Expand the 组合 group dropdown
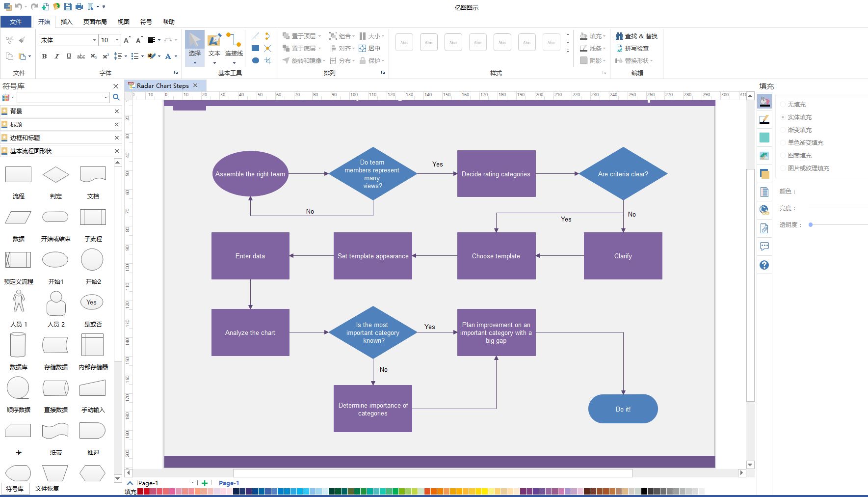The width and height of the screenshot is (868, 497). coord(354,36)
